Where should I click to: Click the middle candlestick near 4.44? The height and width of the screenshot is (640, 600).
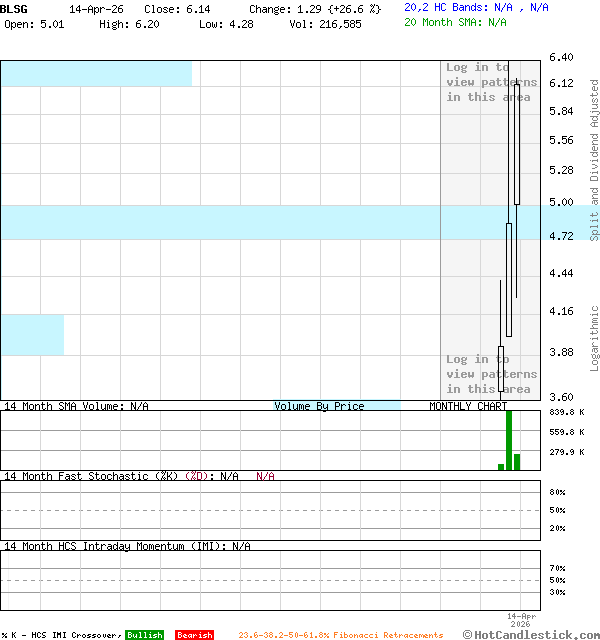point(509,280)
